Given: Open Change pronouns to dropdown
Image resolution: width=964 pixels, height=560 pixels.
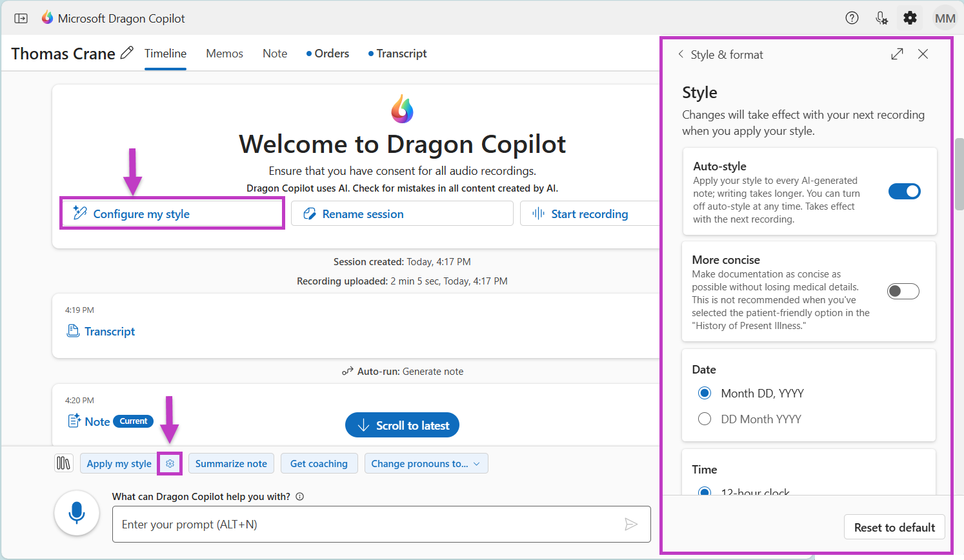Looking at the screenshot, I should (x=426, y=464).
